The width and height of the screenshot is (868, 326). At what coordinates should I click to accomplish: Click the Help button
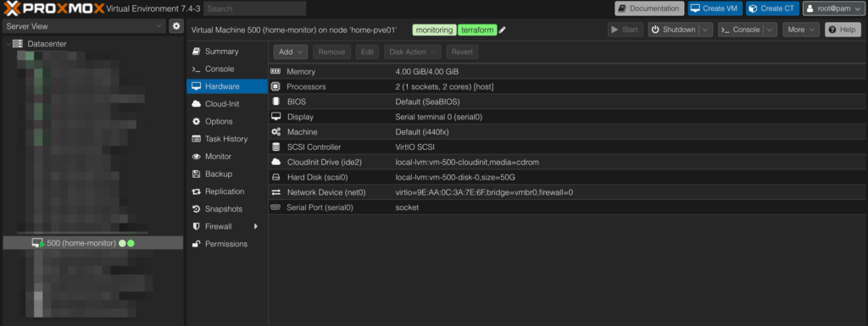tap(843, 30)
